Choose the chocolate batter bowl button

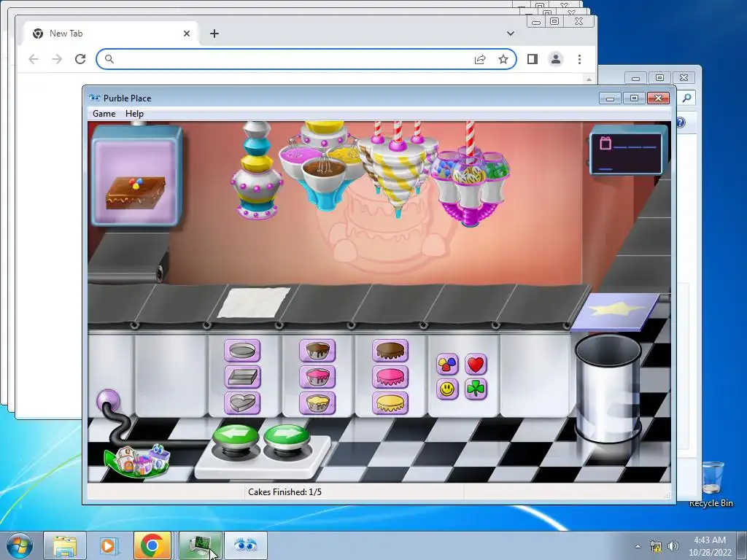pos(317,351)
